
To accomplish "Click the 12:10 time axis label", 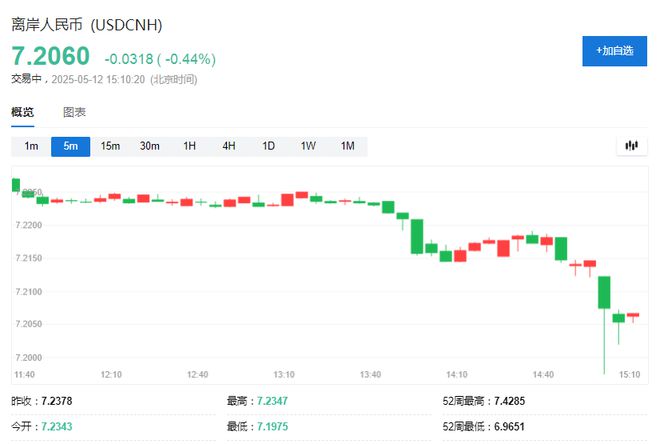I will 111,375.
